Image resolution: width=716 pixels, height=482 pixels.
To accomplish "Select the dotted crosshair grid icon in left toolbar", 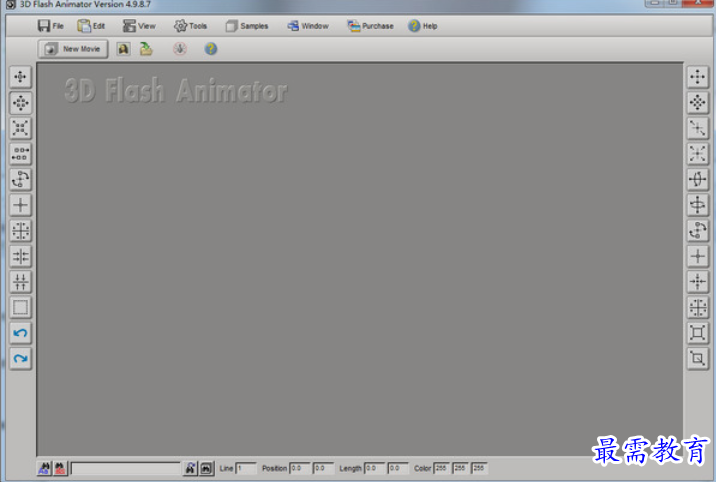I will pyautogui.click(x=21, y=231).
